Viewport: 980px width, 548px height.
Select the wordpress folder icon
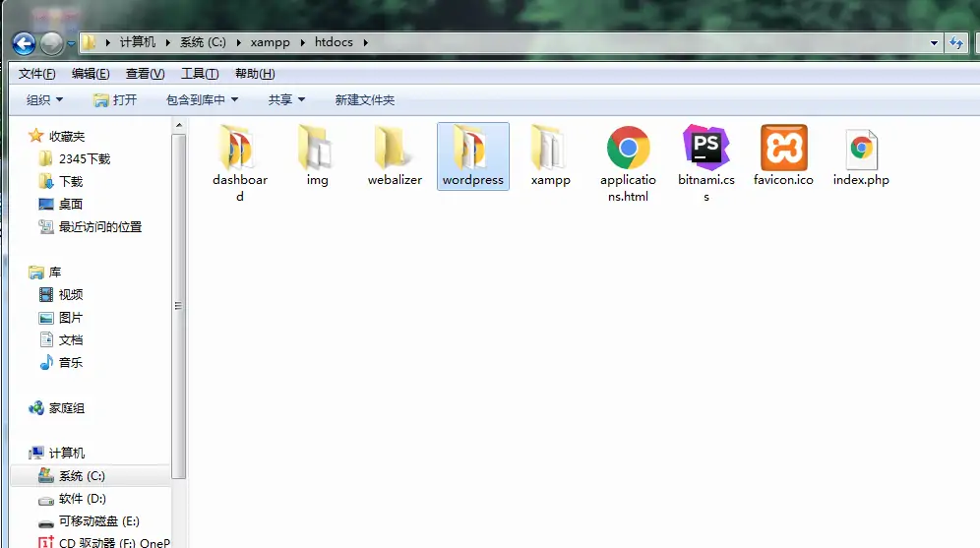(x=470, y=148)
